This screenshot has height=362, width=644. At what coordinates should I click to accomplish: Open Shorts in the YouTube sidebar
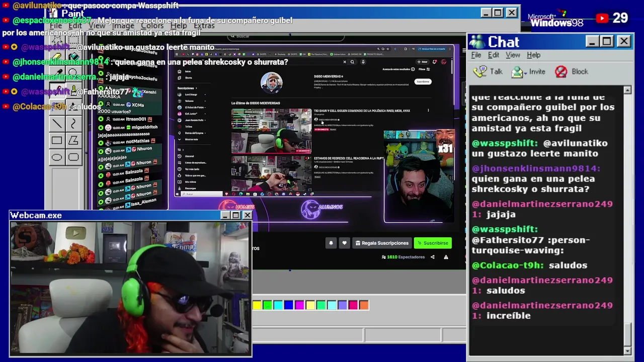click(x=188, y=78)
